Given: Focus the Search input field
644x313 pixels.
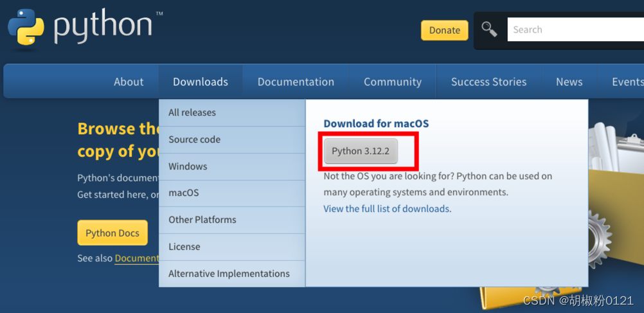Looking at the screenshot, I should (575, 30).
